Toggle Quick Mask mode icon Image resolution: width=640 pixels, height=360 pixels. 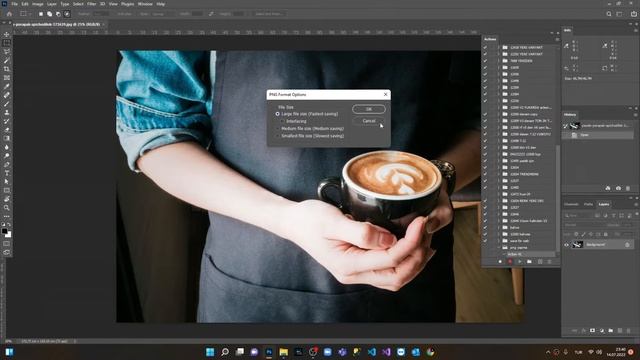click(x=7, y=244)
